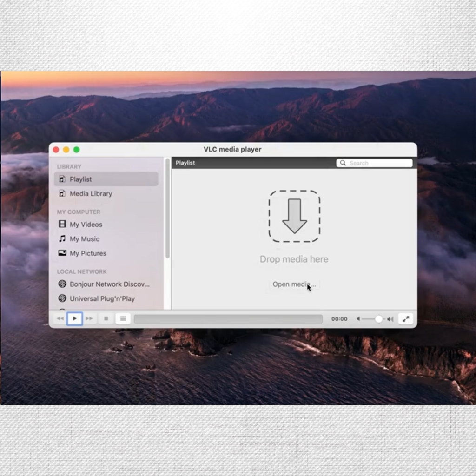
Task: Click the "VLC media player" window title
Action: [232, 149]
